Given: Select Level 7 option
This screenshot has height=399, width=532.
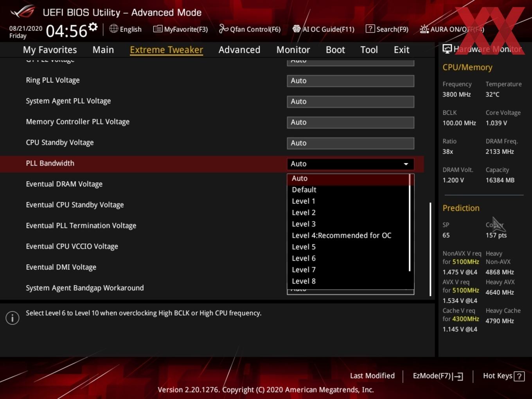Looking at the screenshot, I should tap(348, 270).
